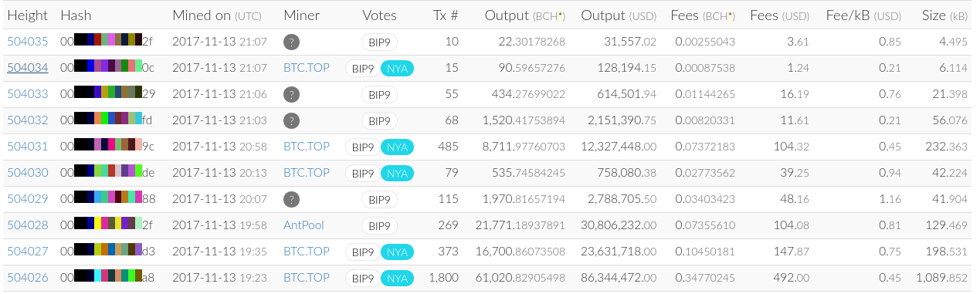Screen dimensions: 980x294
Task: Click colored hash of block 504033
Action: click(108, 94)
